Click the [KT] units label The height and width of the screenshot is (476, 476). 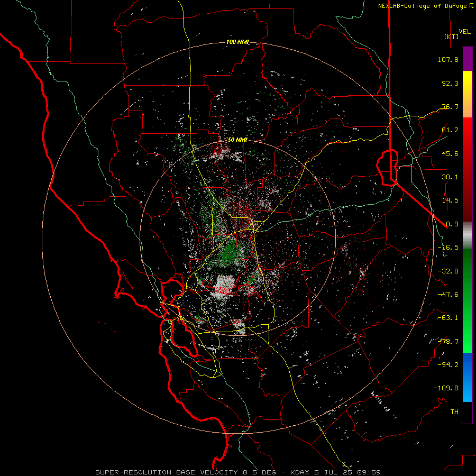tap(451, 36)
